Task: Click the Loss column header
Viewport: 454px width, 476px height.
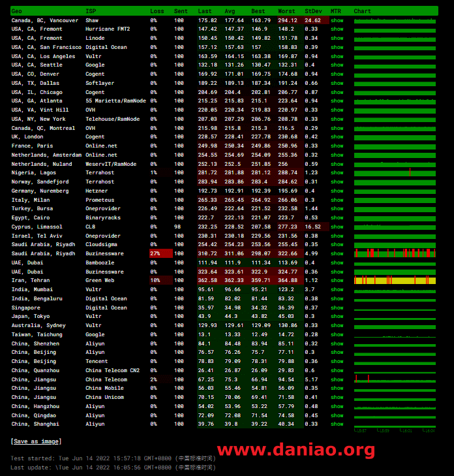Action: [157, 11]
